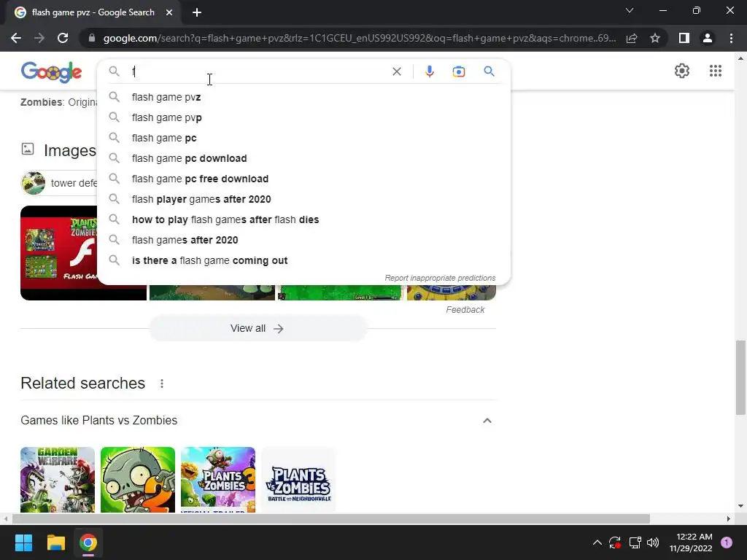Show hidden system tray icons
Image resolution: width=747 pixels, height=560 pixels.
point(597,542)
